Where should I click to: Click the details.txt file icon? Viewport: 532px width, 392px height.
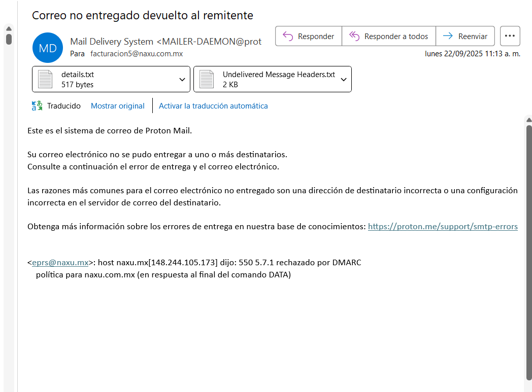(45, 80)
